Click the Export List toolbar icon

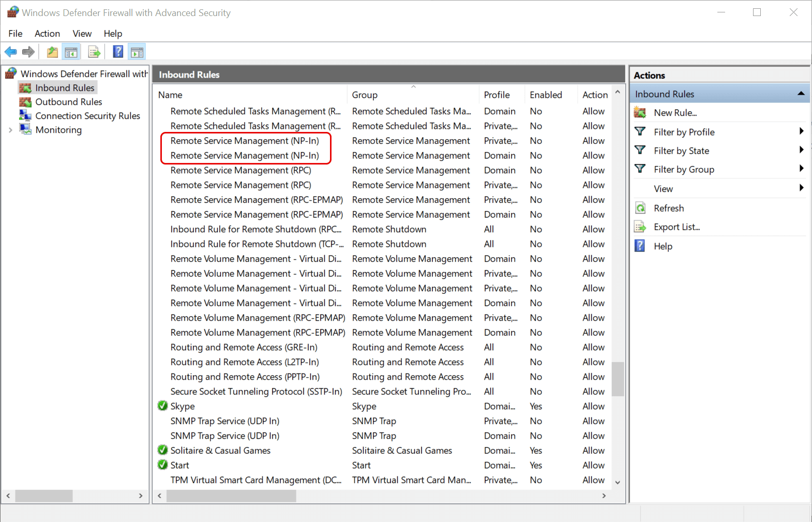[x=94, y=52]
